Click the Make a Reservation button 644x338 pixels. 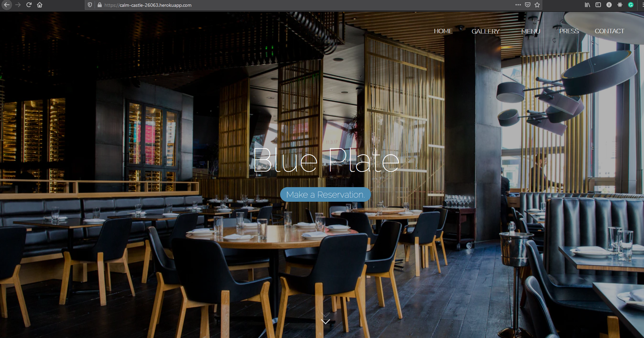coord(325,195)
